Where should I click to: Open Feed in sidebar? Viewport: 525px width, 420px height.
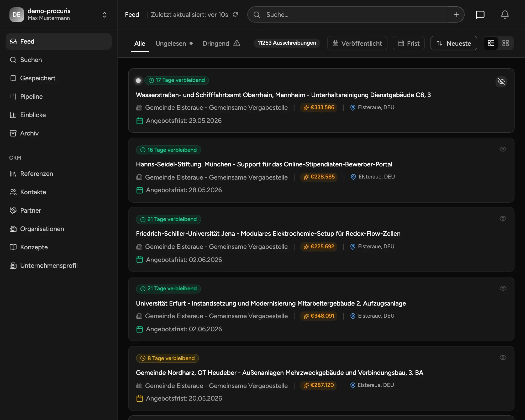(59, 41)
